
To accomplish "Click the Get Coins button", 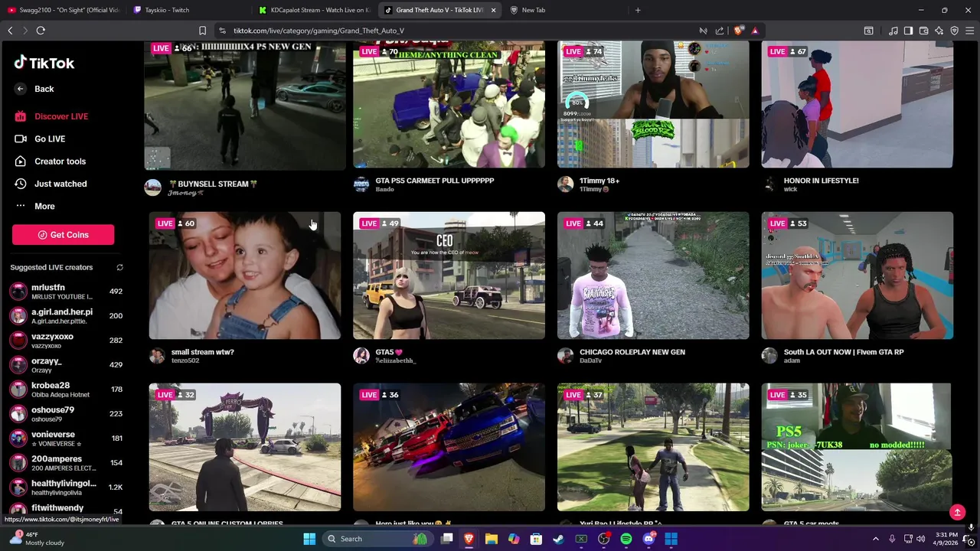I will click(63, 235).
